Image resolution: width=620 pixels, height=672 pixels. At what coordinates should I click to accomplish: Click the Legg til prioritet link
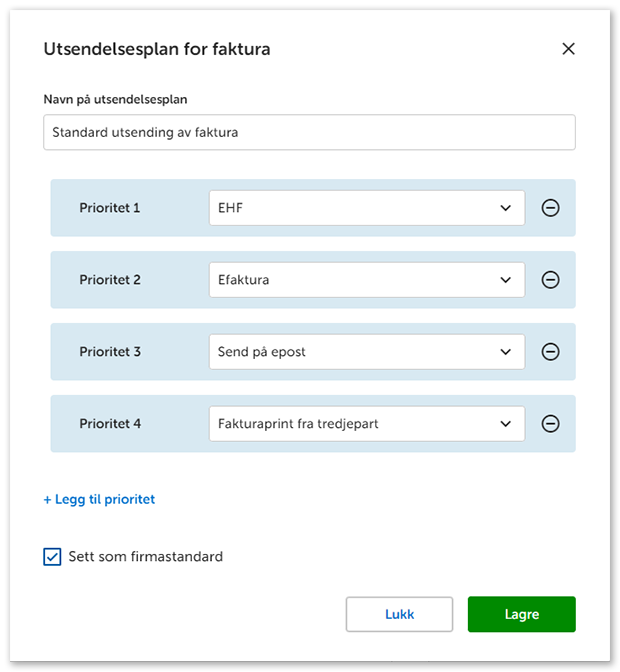click(99, 499)
